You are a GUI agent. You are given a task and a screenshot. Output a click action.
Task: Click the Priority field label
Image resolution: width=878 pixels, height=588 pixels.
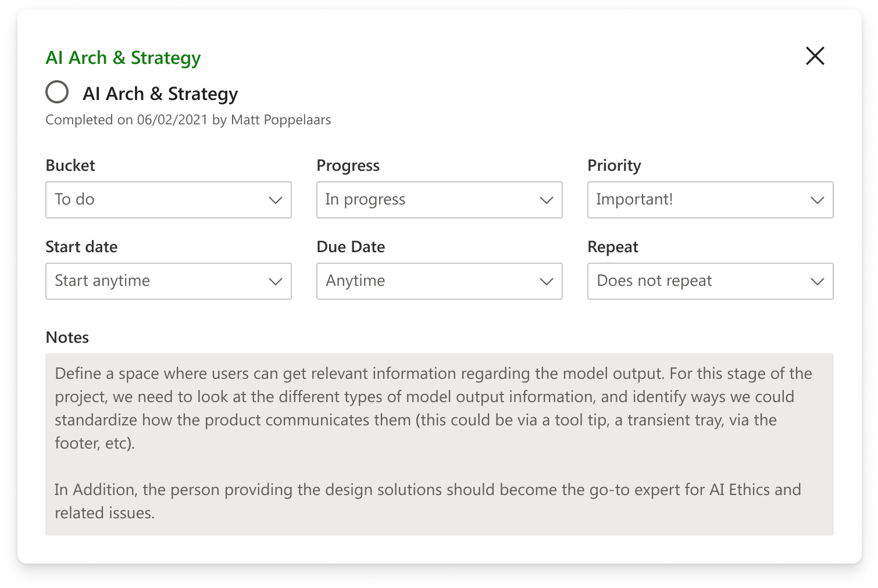click(614, 166)
